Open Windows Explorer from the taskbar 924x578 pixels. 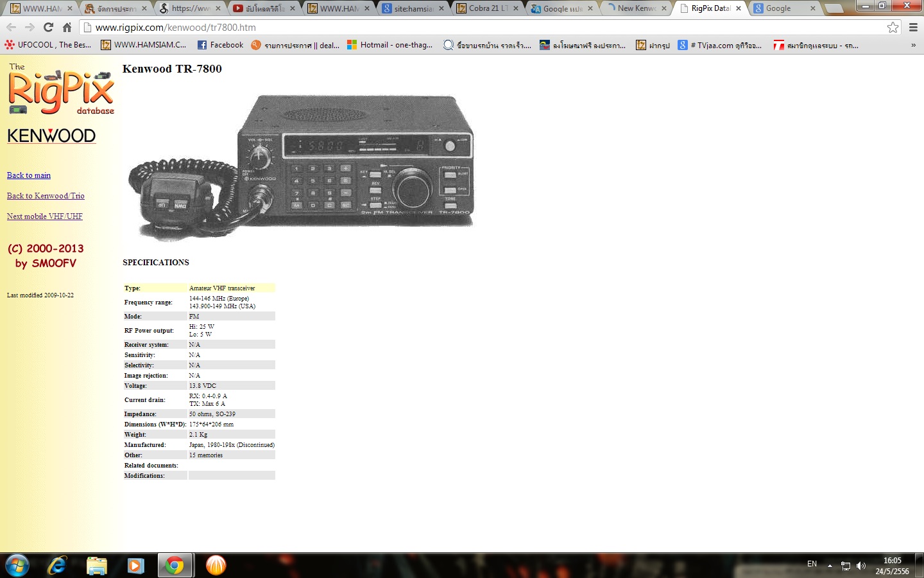97,565
